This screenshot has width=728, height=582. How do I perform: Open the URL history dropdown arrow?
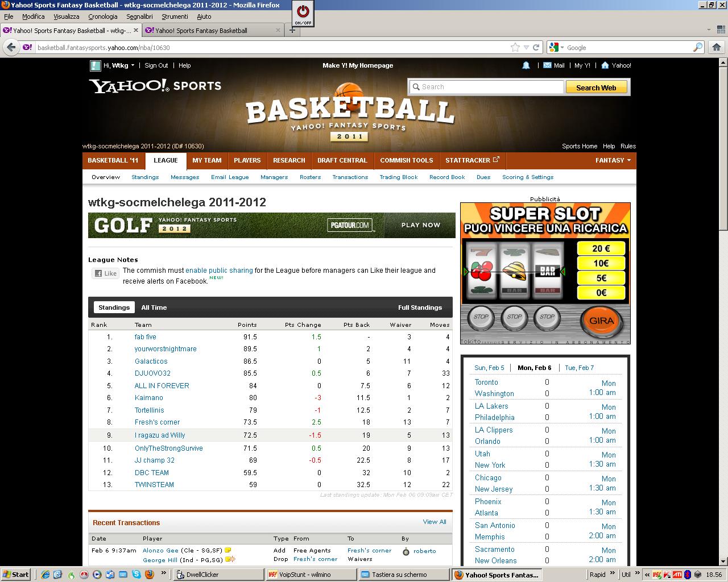tap(526, 48)
